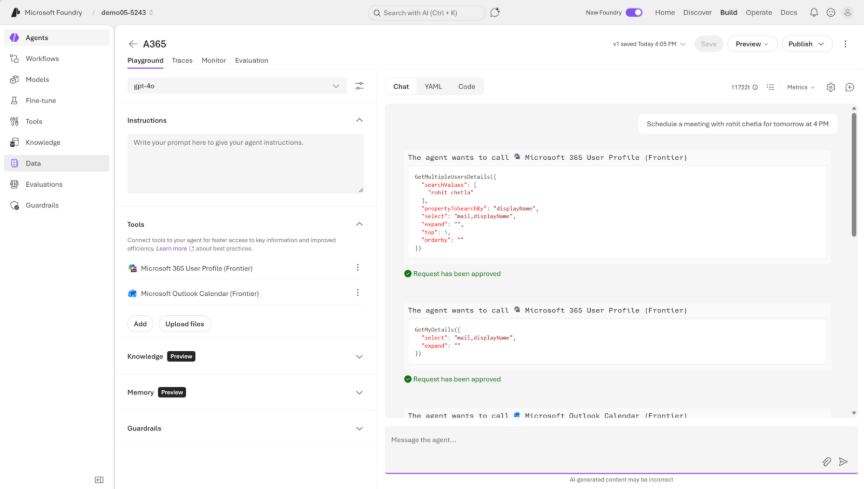Screen dimensions: 864x489
Task: Click the Microsoft Foundry logo
Action: coord(15,12)
